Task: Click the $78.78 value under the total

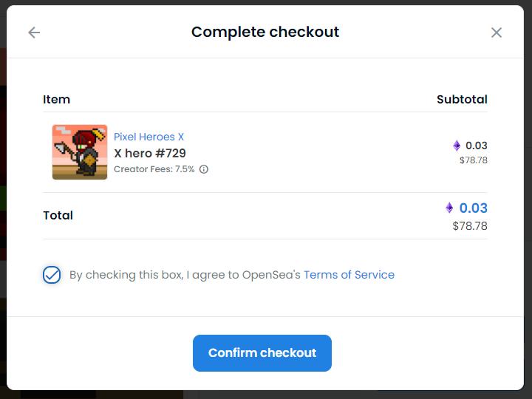Action: pos(470,226)
